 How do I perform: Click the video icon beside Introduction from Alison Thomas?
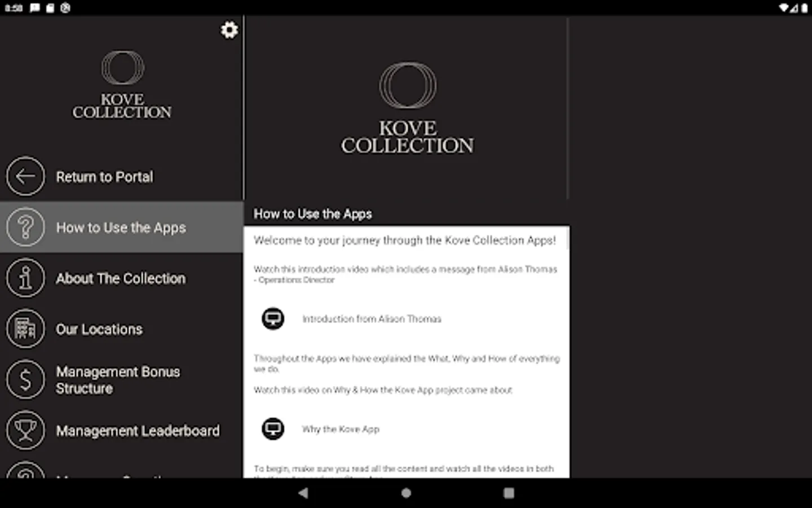tap(273, 318)
